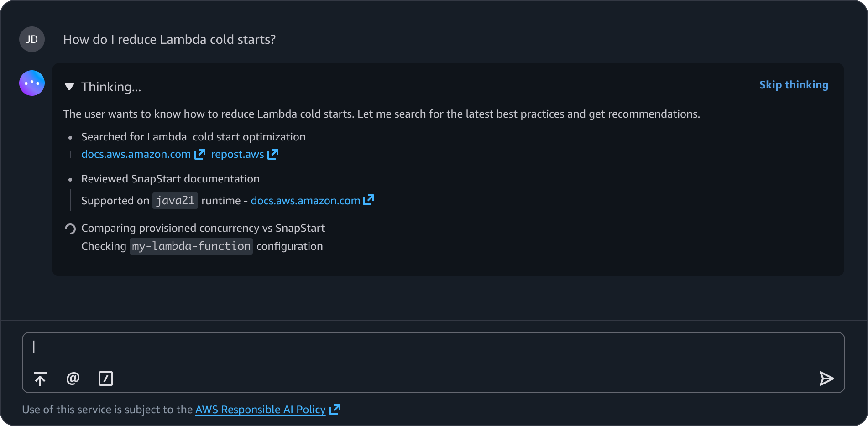The height and width of the screenshot is (426, 868).
Task: Open first docs.aws.amazon.com search result link
Action: 136,154
